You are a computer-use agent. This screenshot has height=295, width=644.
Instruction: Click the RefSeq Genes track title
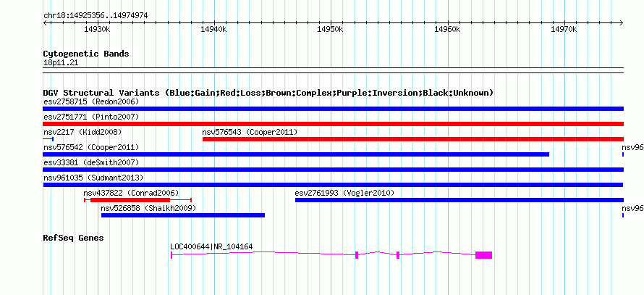[74, 238]
